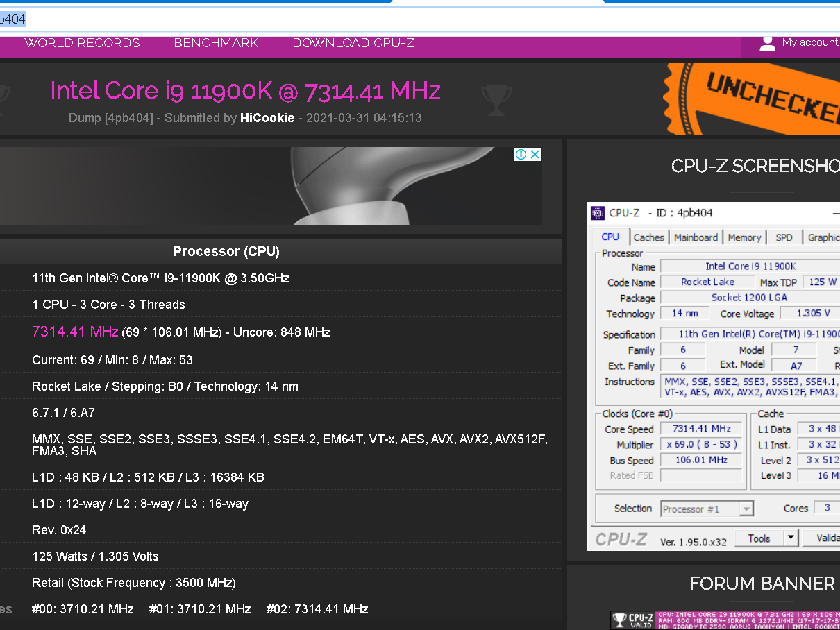Click the 'Rev. 0x24' row
The width and height of the screenshot is (840, 630).
pyautogui.click(x=281, y=530)
